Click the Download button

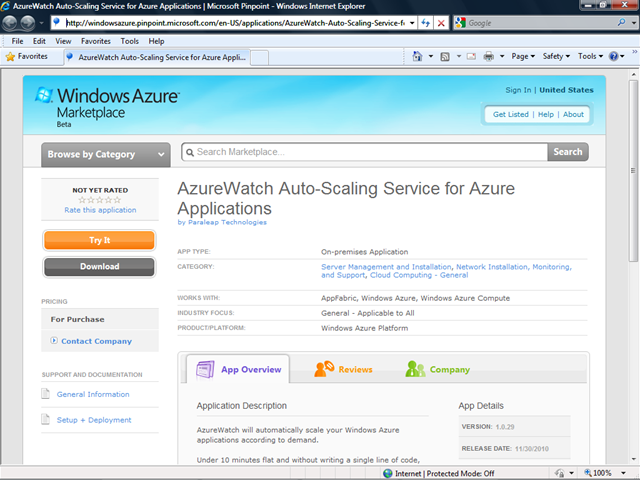coord(99,267)
